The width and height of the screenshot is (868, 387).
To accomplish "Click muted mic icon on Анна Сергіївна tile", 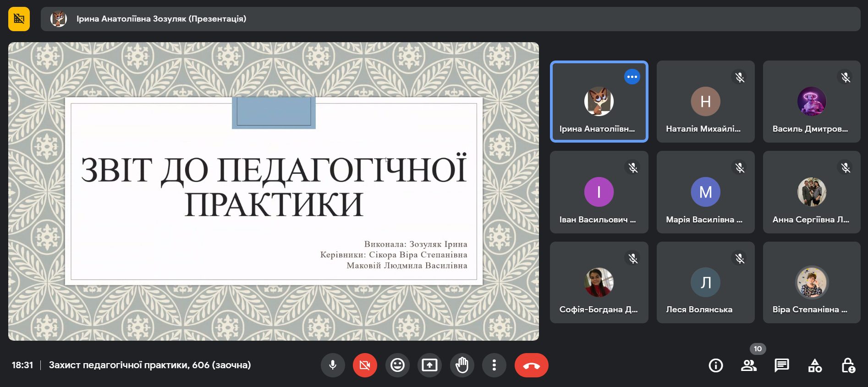I will [846, 168].
